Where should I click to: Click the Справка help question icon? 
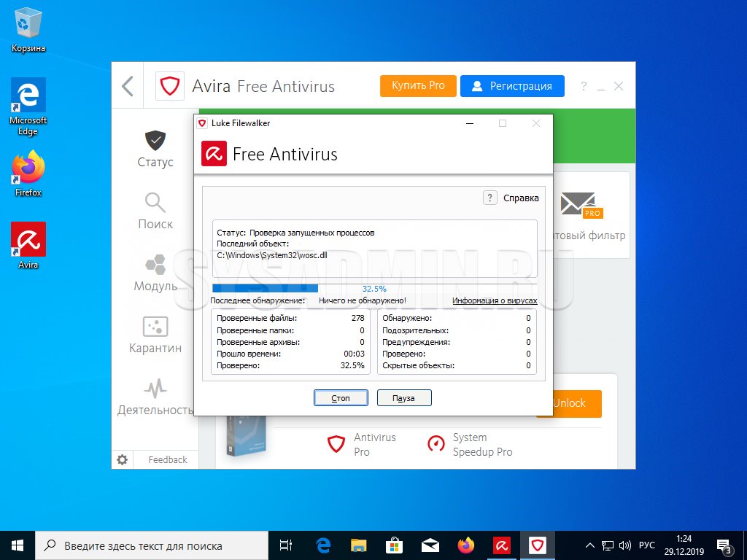coord(490,198)
